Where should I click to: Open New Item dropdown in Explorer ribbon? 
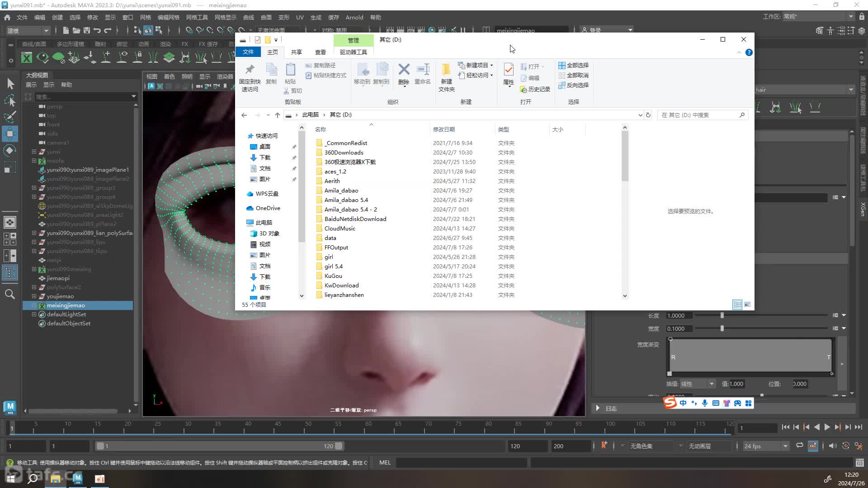coord(476,65)
